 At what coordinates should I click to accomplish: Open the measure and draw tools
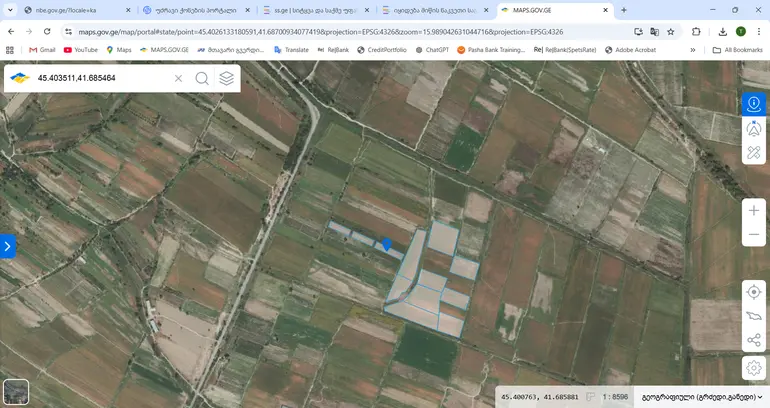tap(754, 152)
